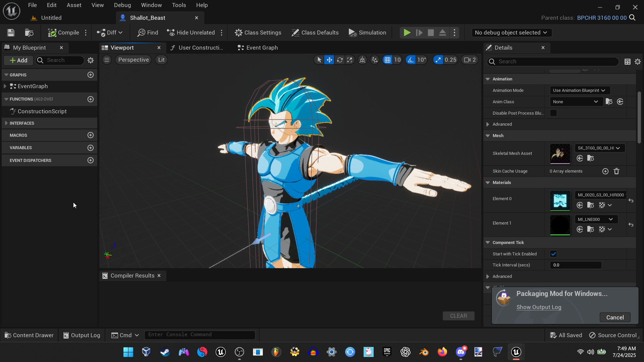Image resolution: width=644 pixels, height=362 pixels.
Task: Open the No debug object selected dropdown
Action: [x=511, y=33]
